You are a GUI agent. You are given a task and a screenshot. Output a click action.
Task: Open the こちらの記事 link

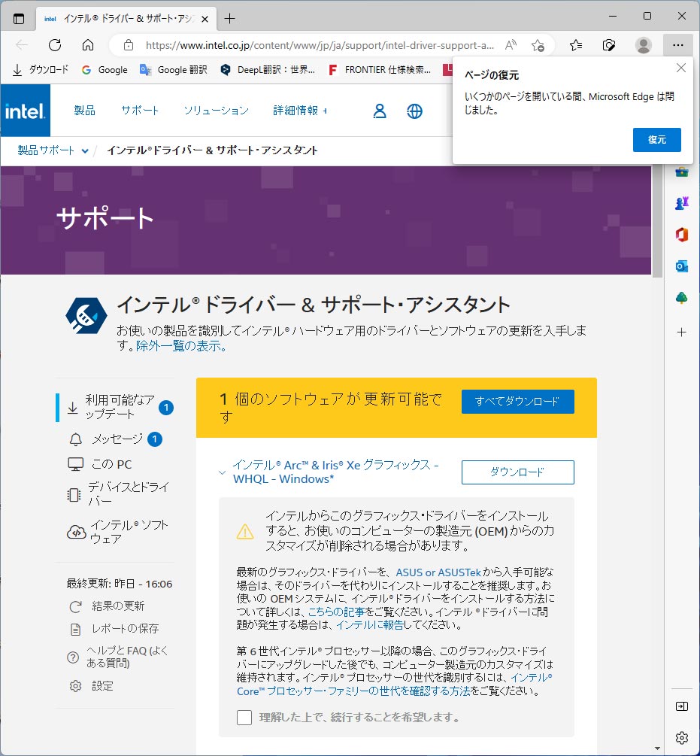click(x=336, y=612)
